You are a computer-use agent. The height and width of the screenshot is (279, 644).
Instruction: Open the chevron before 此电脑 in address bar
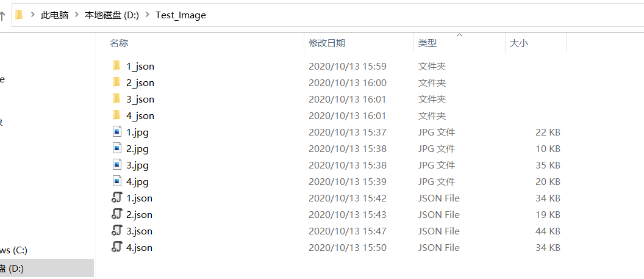(33, 15)
